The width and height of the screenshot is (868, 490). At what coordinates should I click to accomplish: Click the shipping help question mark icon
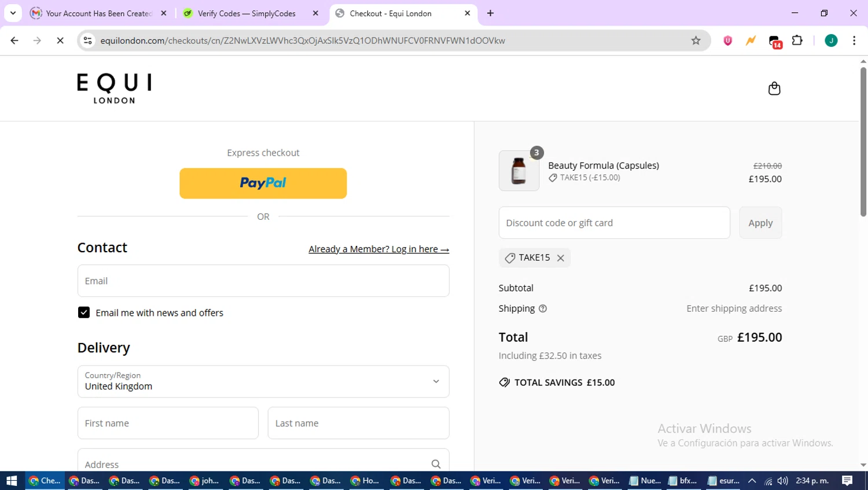pyautogui.click(x=543, y=309)
